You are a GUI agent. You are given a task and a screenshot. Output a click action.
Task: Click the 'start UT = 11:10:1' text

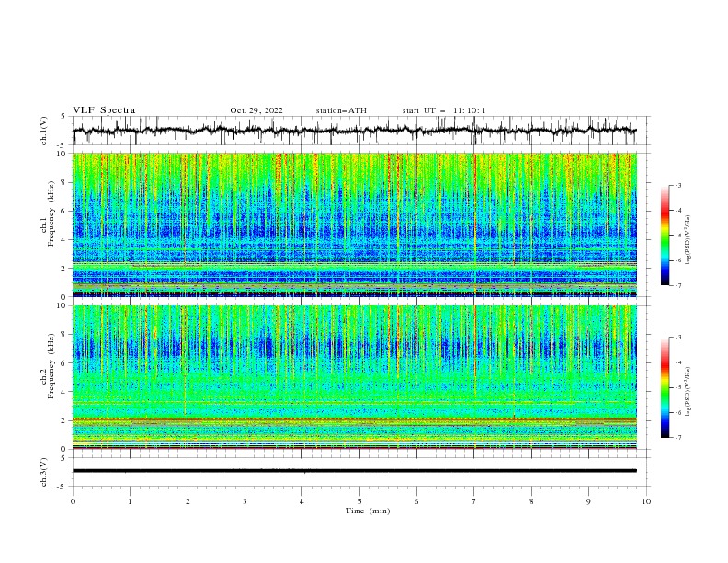(444, 110)
